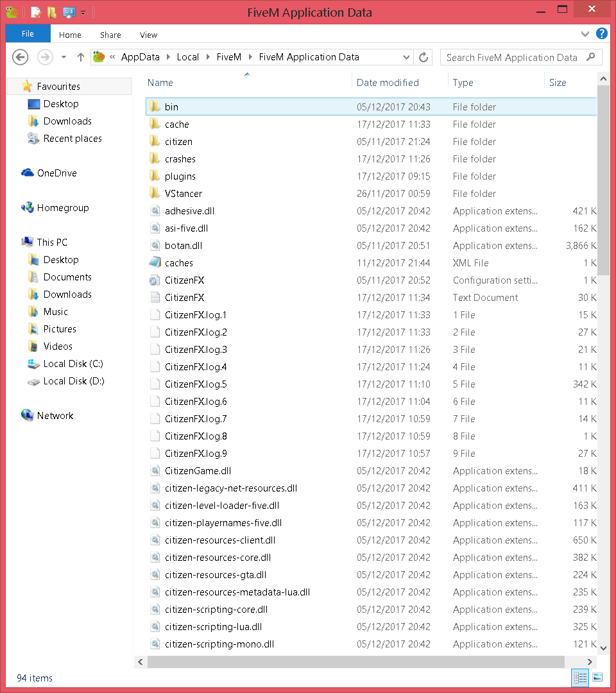This screenshot has width=616, height=693.
Task: Select the crashes folder row
Action: [371, 158]
